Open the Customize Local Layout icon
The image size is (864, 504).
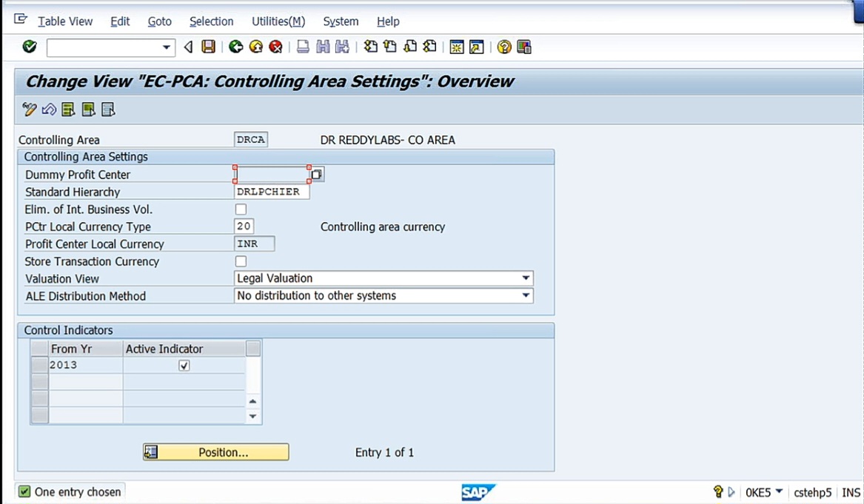(x=524, y=47)
